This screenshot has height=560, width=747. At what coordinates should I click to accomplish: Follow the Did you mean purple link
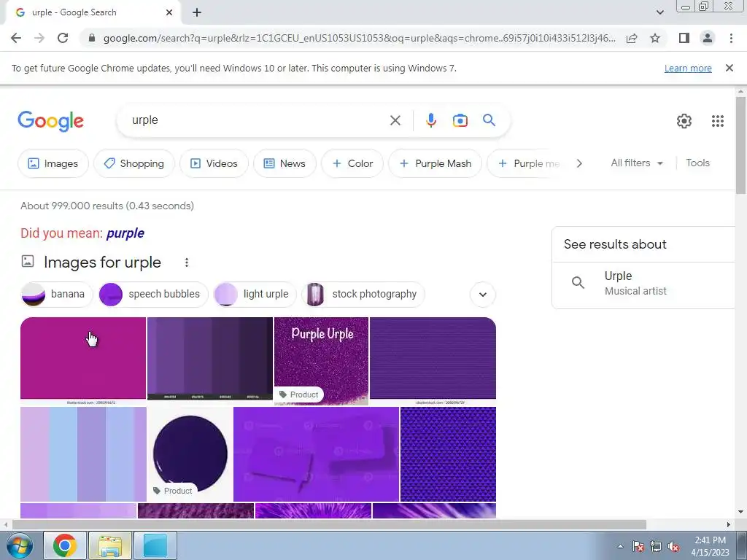pyautogui.click(x=125, y=233)
